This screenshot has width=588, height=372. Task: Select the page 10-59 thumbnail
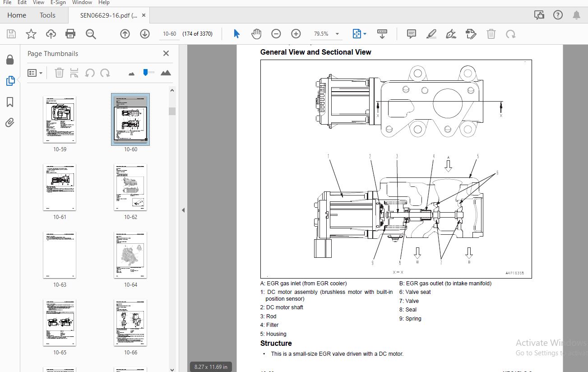tap(60, 120)
